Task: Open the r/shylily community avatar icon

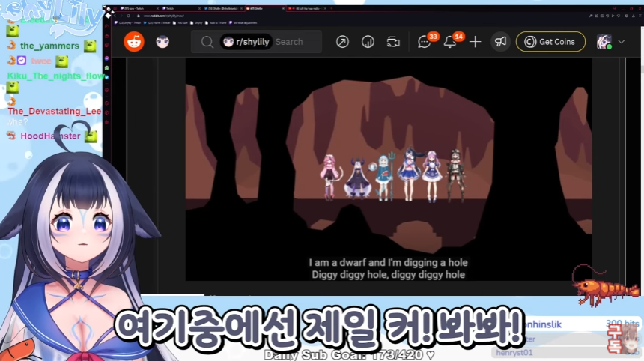Action: pos(162,41)
